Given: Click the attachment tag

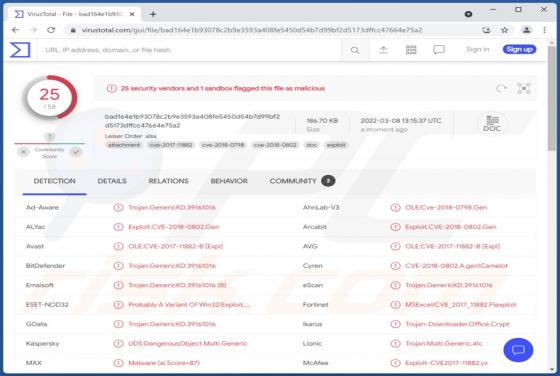Looking at the screenshot, I should (124, 145).
